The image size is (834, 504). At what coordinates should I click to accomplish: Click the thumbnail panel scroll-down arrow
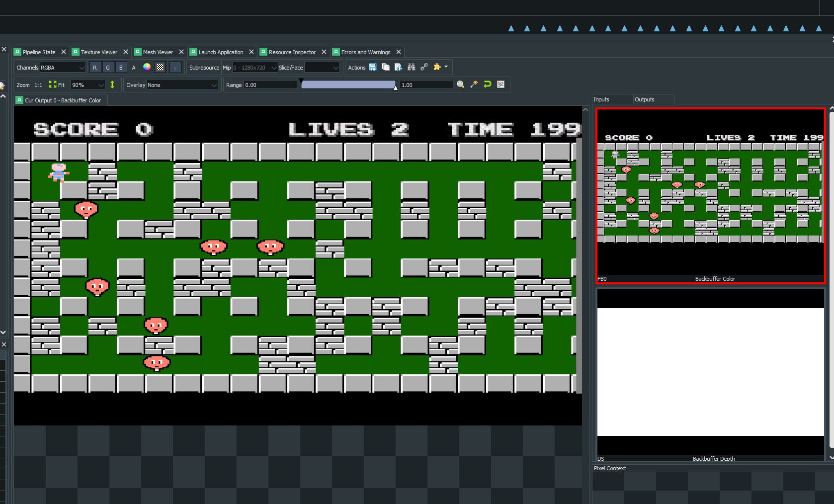(x=832, y=457)
